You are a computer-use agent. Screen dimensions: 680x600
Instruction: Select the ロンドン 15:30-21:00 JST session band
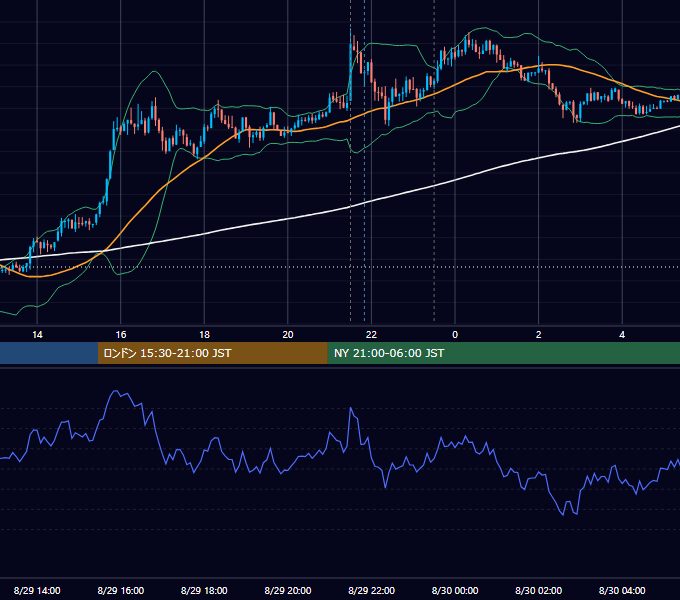(212, 353)
